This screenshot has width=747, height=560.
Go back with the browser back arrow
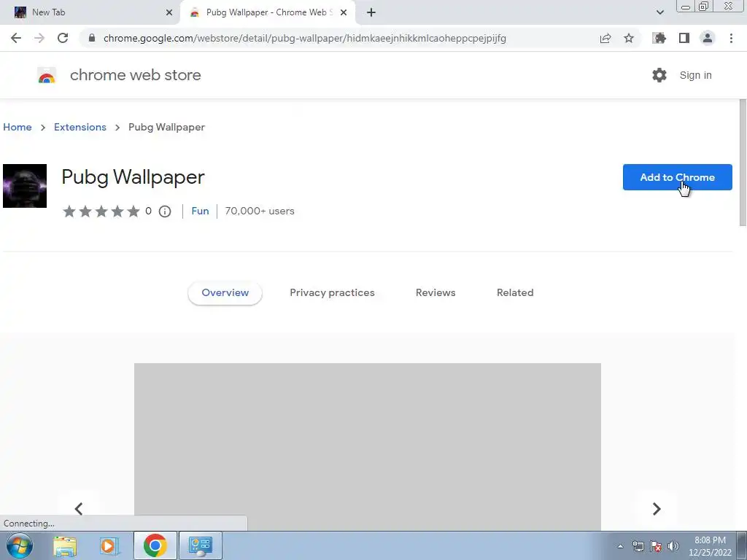coord(16,38)
